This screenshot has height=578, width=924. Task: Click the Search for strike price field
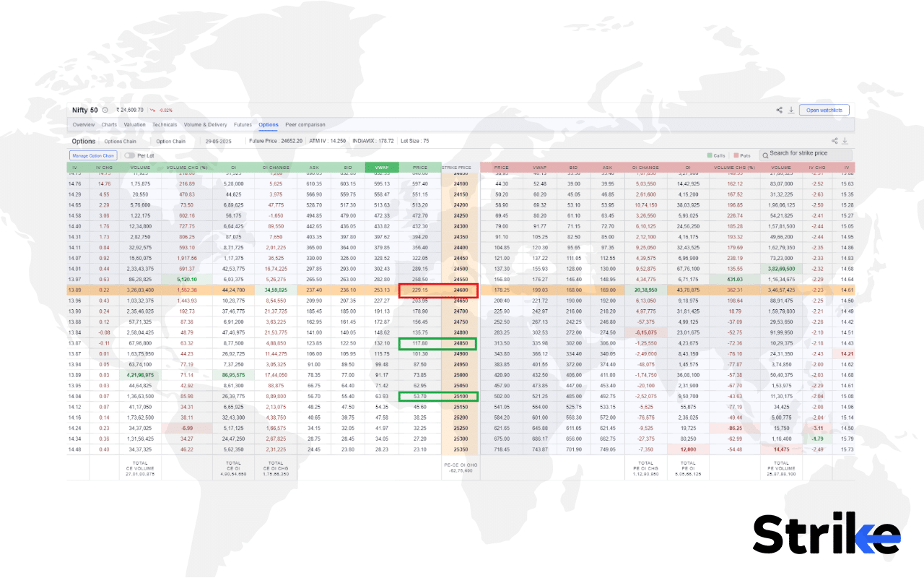click(x=805, y=154)
